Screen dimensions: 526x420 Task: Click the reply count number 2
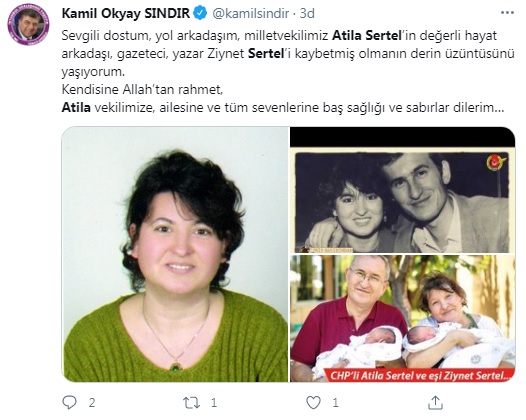click(92, 403)
